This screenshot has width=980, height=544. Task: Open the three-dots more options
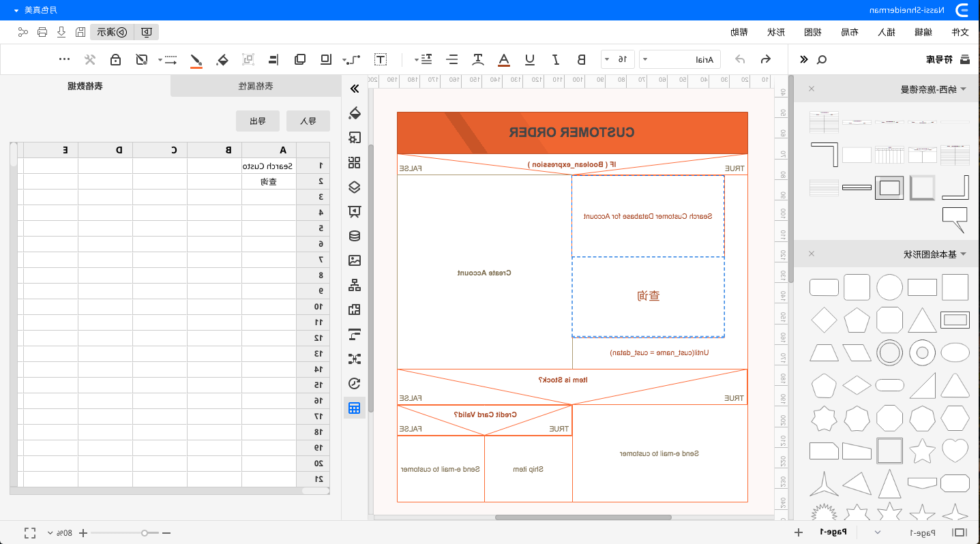pyautogui.click(x=65, y=59)
